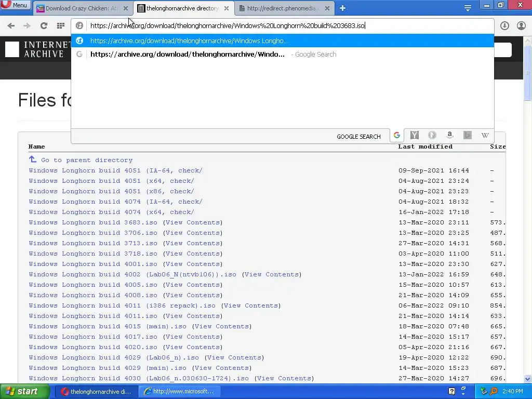Download build 4029 (Lab06_n).iso
The image size is (532, 399).
[114, 357]
